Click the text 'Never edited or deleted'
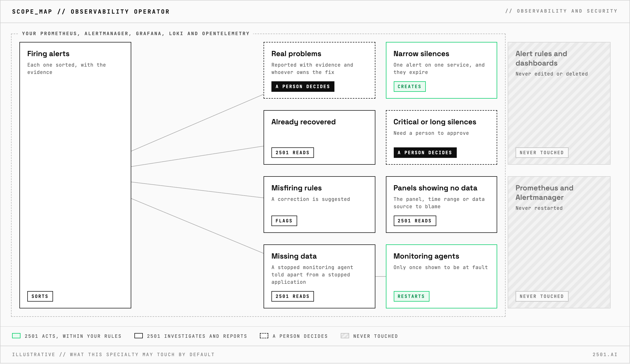The height and width of the screenshot is (364, 630). click(x=552, y=74)
